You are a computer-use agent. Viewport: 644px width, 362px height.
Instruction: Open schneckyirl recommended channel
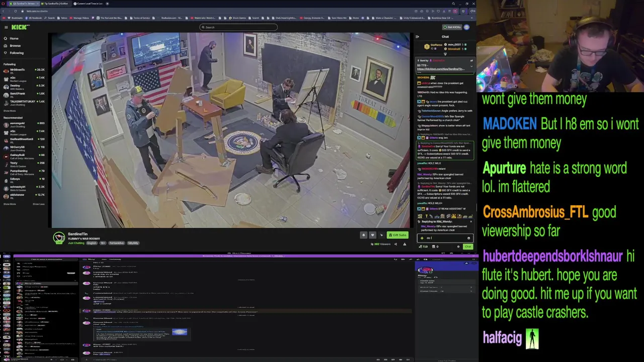click(24, 188)
